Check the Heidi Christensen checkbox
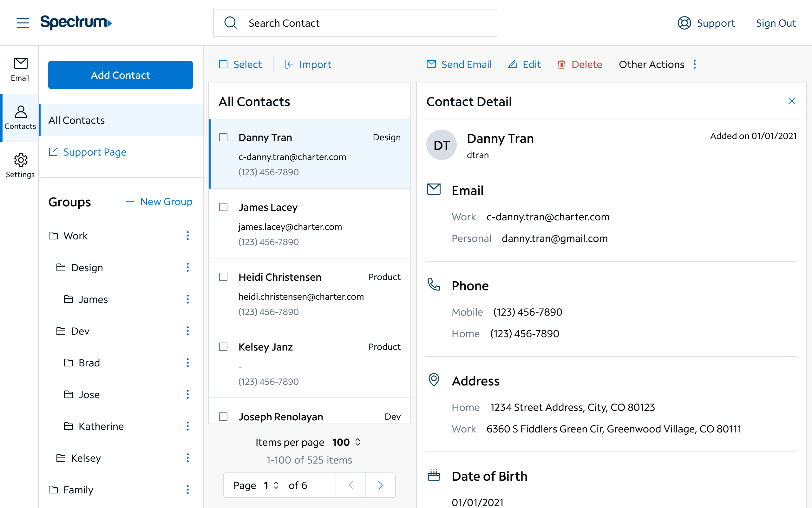The width and height of the screenshot is (812, 508). pyautogui.click(x=223, y=277)
